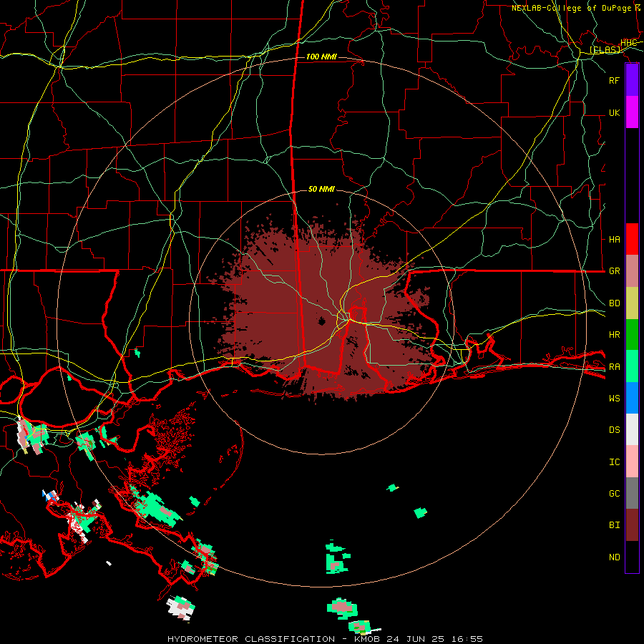
Task: Click the 'RA' legend label
Action: pyautogui.click(x=615, y=367)
